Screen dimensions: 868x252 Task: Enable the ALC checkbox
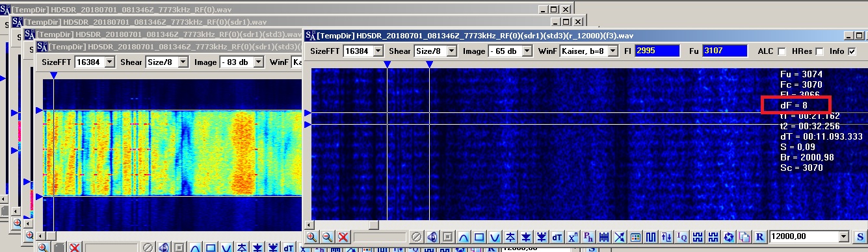click(781, 51)
